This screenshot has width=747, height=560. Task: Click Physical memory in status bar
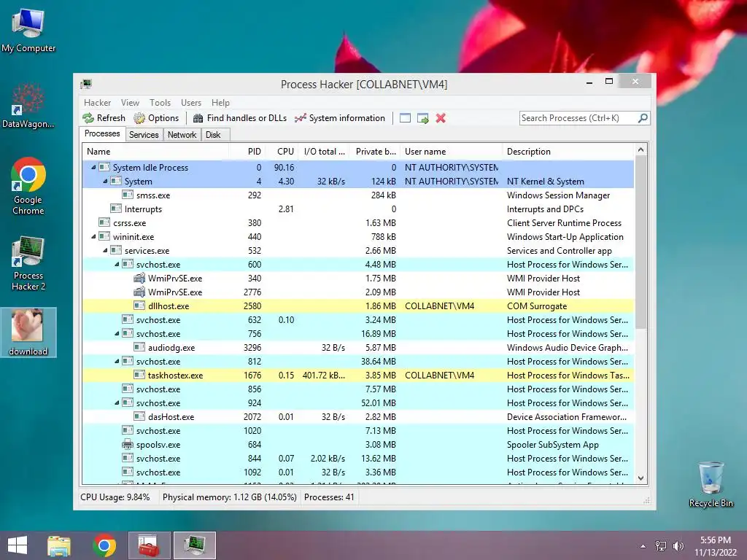coord(230,497)
